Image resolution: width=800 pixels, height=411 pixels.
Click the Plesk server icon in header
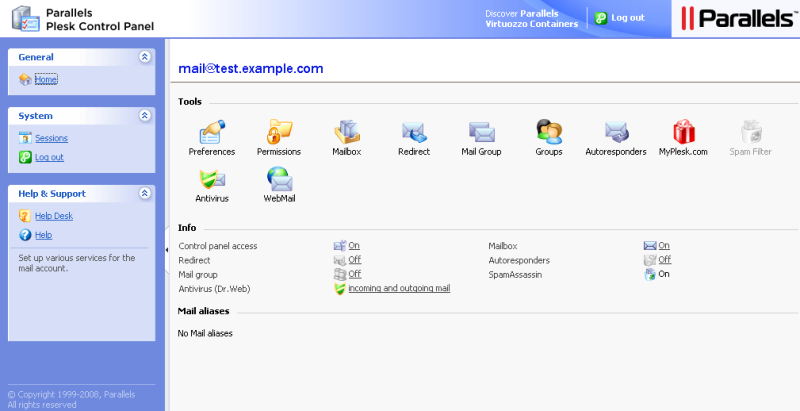26,18
